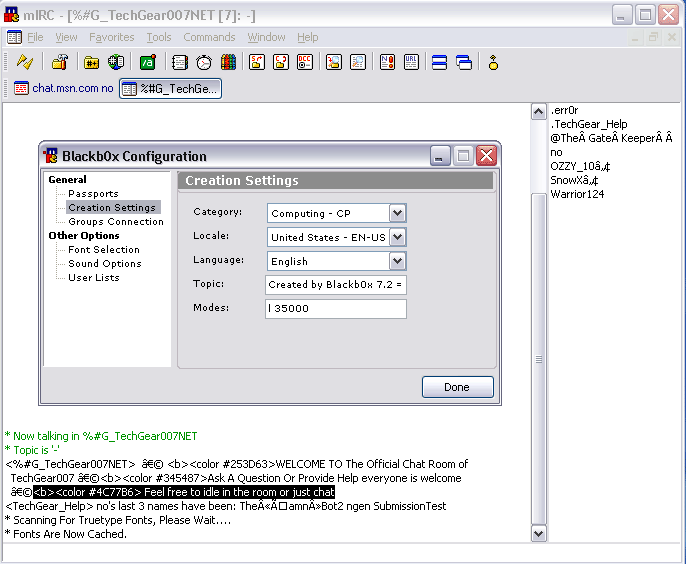Select .TechGear_Help in the nick list

[x=589, y=124]
